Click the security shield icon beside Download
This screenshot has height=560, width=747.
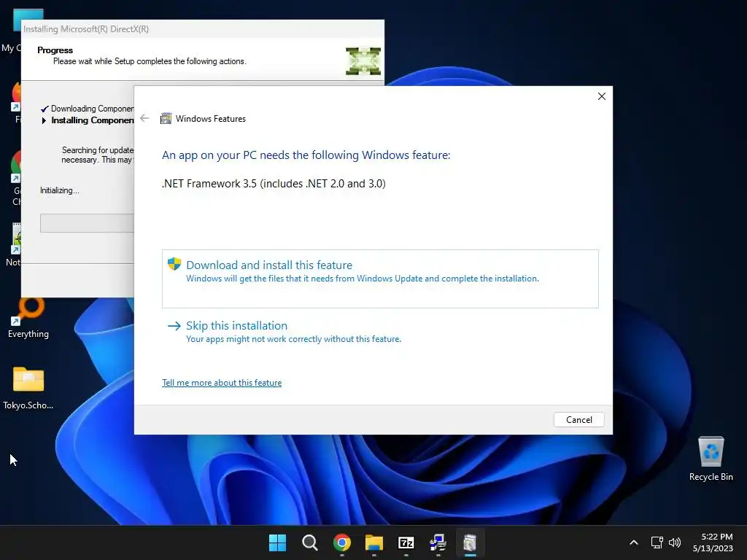174,264
